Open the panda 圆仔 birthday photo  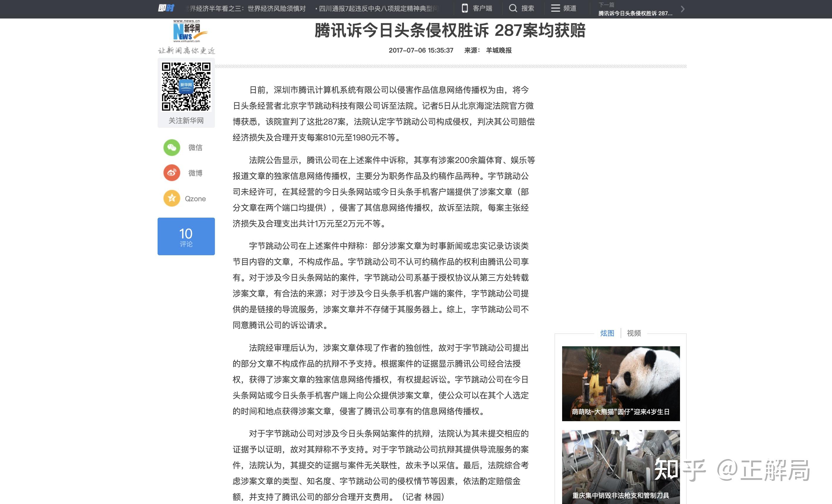point(621,383)
